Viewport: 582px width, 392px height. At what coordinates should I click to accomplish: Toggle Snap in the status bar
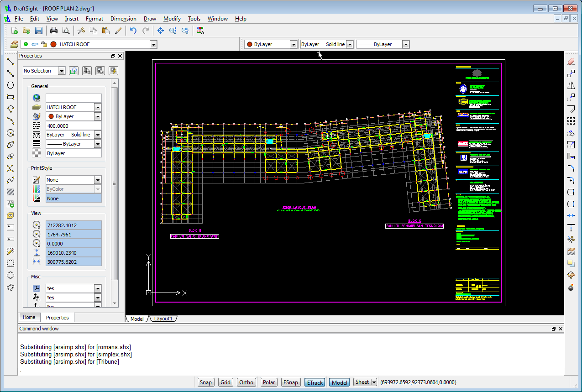pyautogui.click(x=206, y=382)
